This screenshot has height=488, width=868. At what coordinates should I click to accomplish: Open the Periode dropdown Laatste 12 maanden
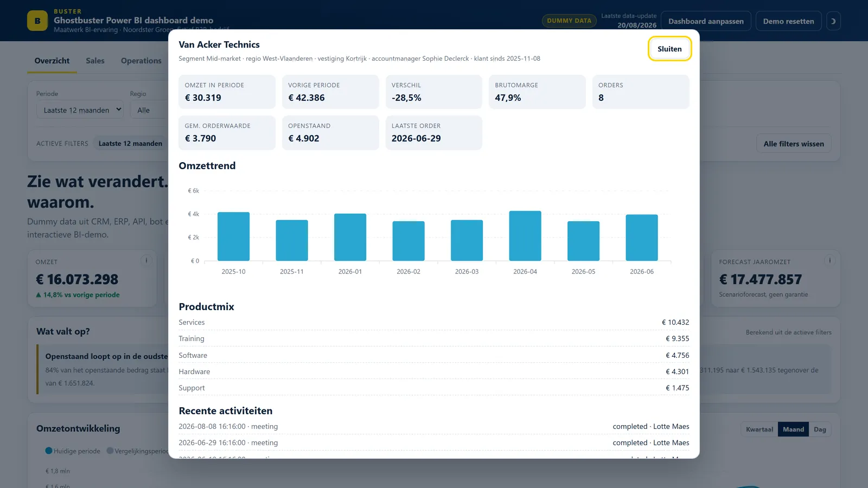tap(80, 110)
